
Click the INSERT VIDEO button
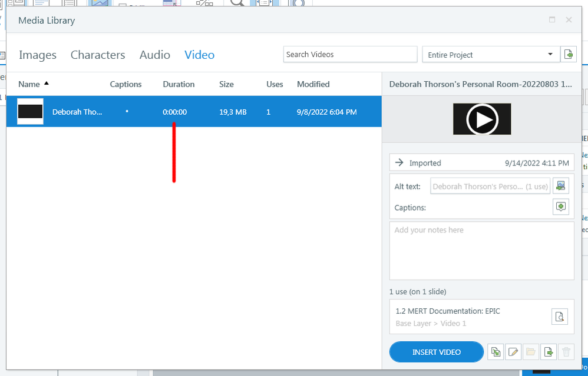pyautogui.click(x=437, y=352)
